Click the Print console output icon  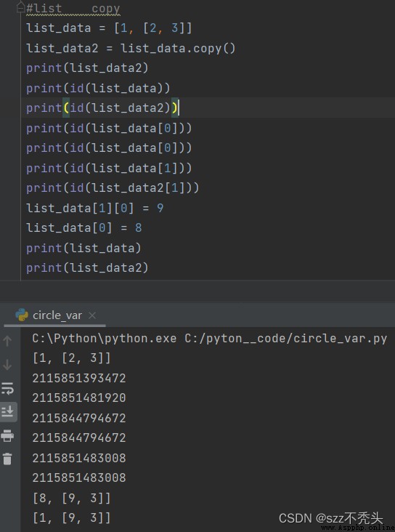click(7, 435)
